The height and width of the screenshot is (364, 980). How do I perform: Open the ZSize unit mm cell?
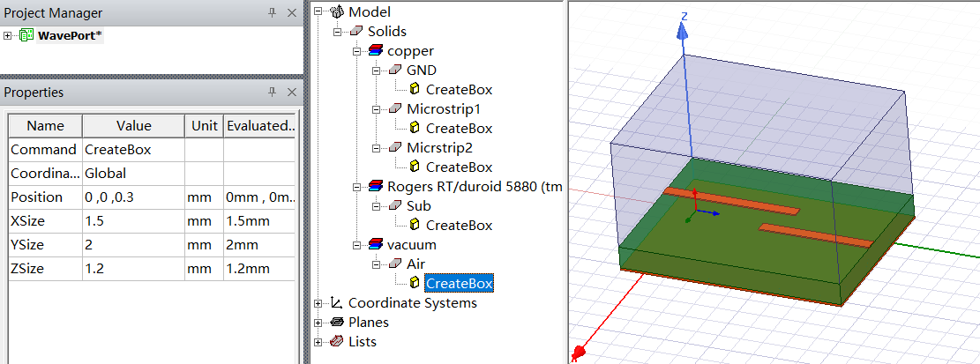tap(205, 269)
